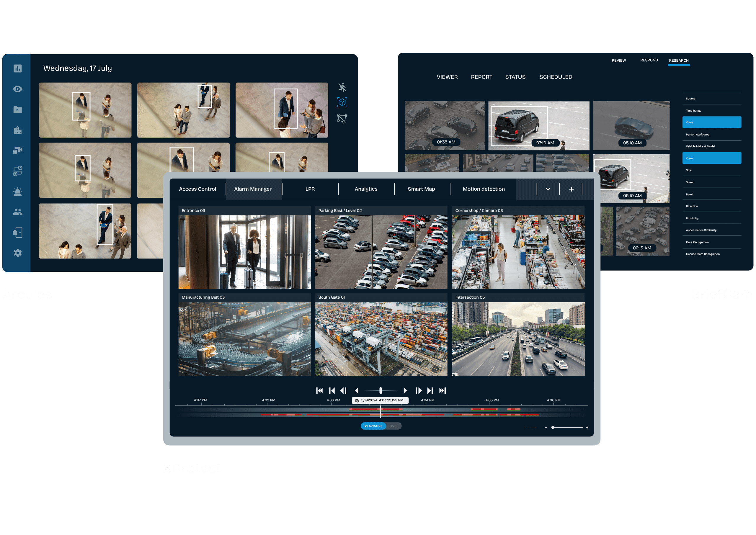Click the RESPOND link at top
This screenshot has width=756, height=535.
(x=649, y=60)
